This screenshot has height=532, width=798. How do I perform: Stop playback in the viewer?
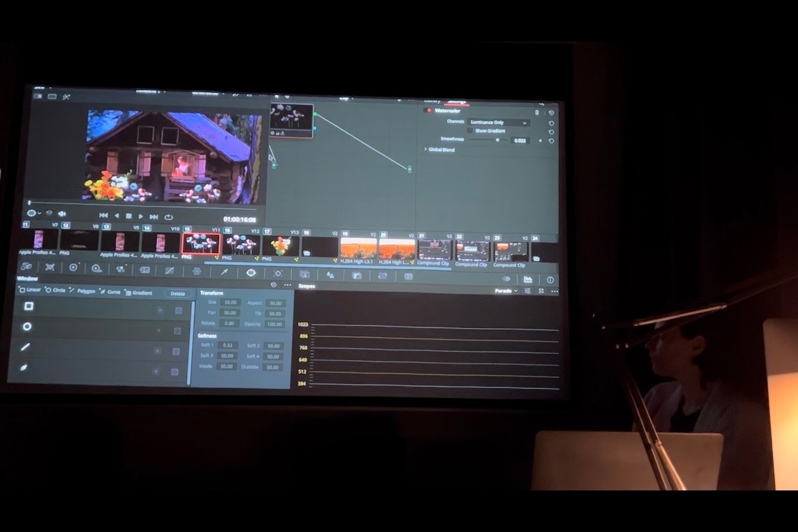[129, 216]
